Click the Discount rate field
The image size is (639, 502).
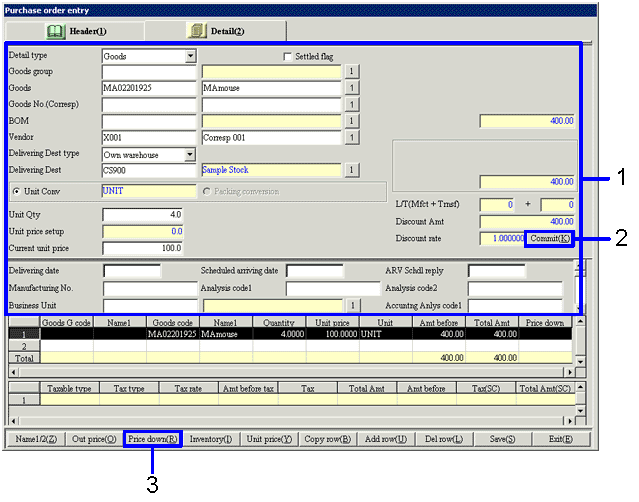click(x=502, y=238)
